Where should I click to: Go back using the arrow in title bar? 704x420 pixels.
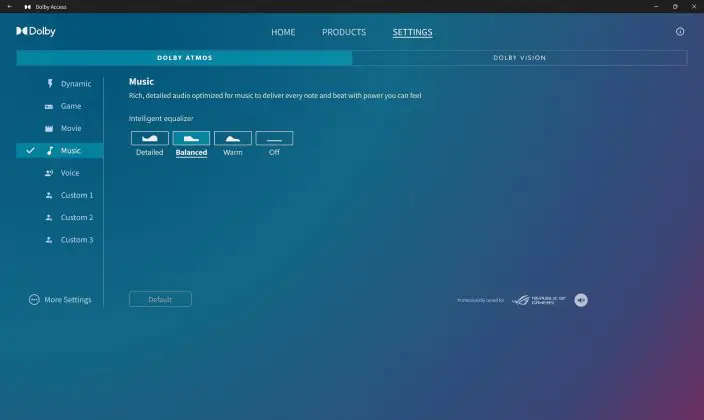click(9, 7)
